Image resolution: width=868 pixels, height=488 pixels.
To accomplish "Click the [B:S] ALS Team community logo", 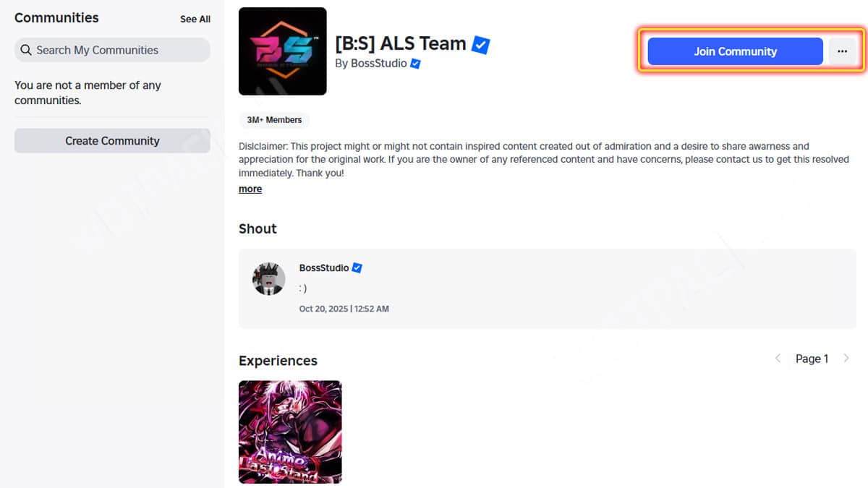I will click(x=283, y=51).
